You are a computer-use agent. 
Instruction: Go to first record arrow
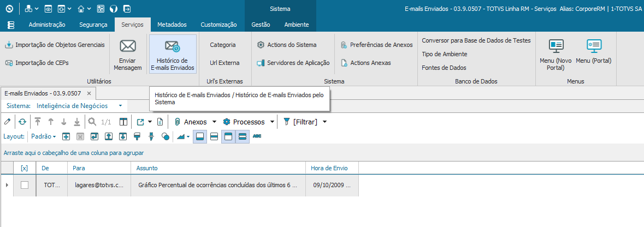38,122
